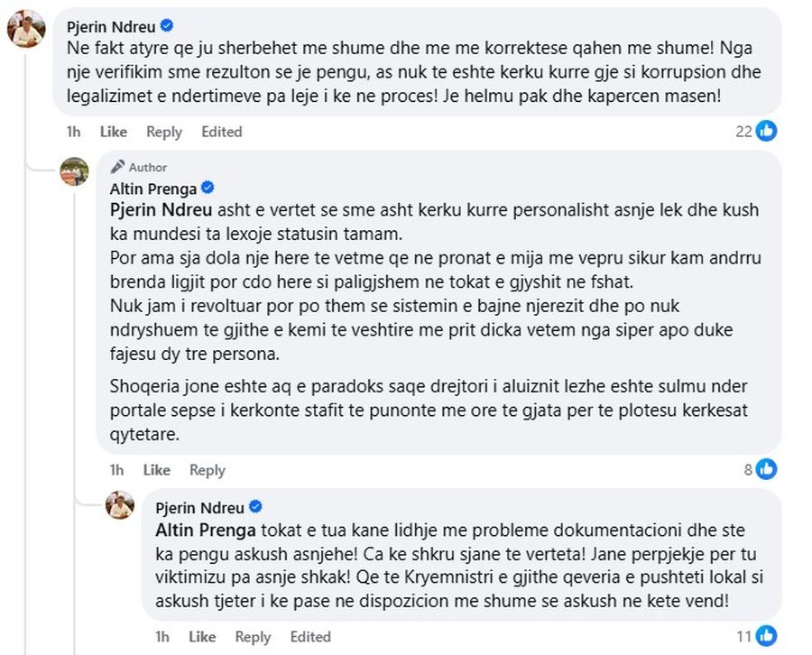Like the last reply by Pjerin Ndreu
812x655 pixels.
point(201,637)
